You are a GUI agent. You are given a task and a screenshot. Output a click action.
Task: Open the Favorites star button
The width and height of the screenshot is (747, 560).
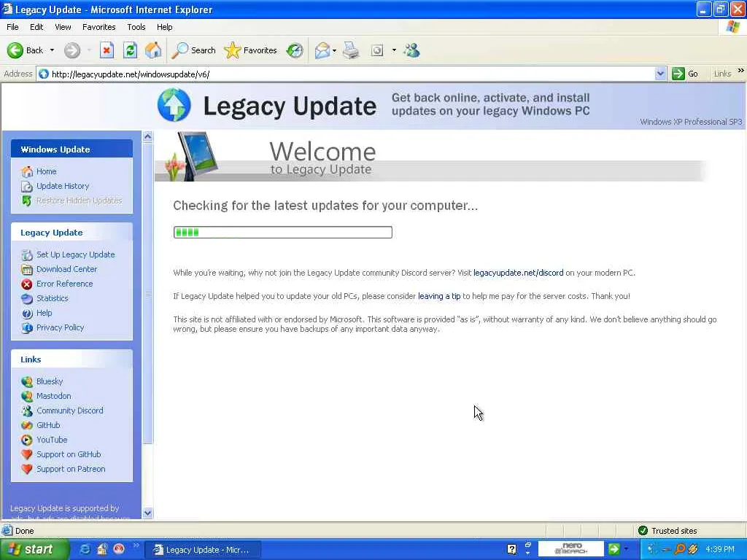[251, 50]
